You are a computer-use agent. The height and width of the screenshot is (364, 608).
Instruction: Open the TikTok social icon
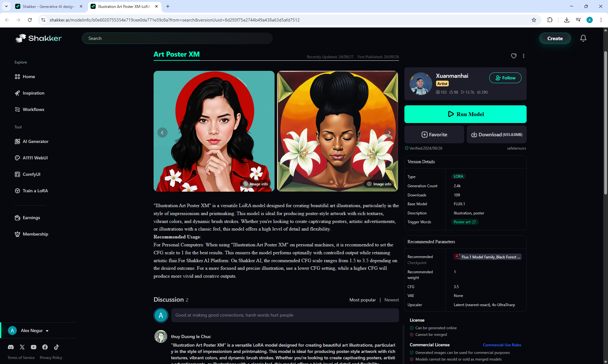[x=56, y=347]
